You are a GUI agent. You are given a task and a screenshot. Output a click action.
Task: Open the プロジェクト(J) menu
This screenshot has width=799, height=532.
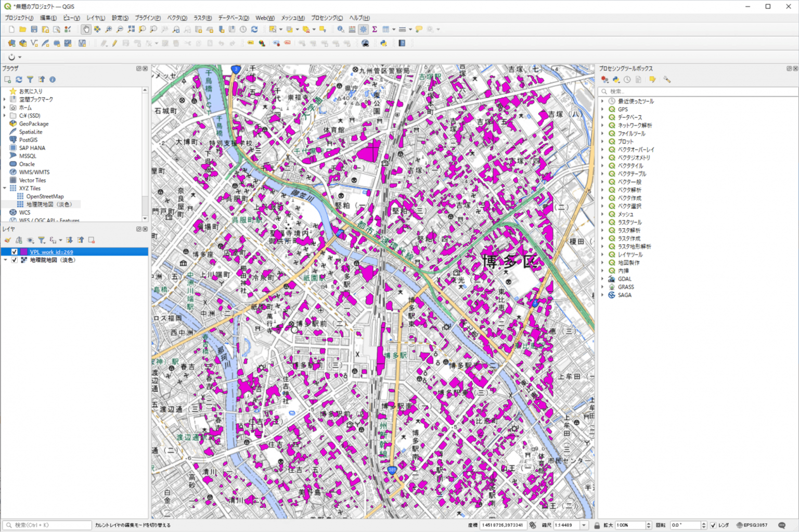tap(19, 18)
